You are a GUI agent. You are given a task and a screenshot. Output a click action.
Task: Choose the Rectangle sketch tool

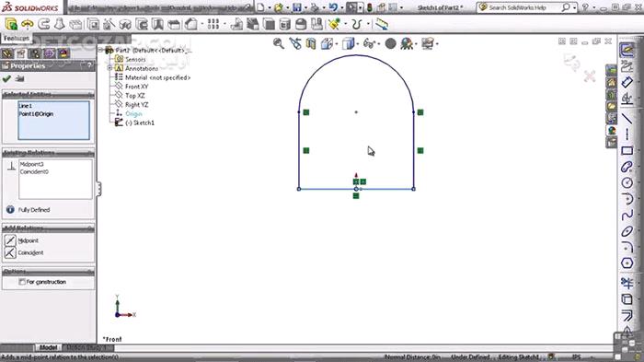click(627, 150)
